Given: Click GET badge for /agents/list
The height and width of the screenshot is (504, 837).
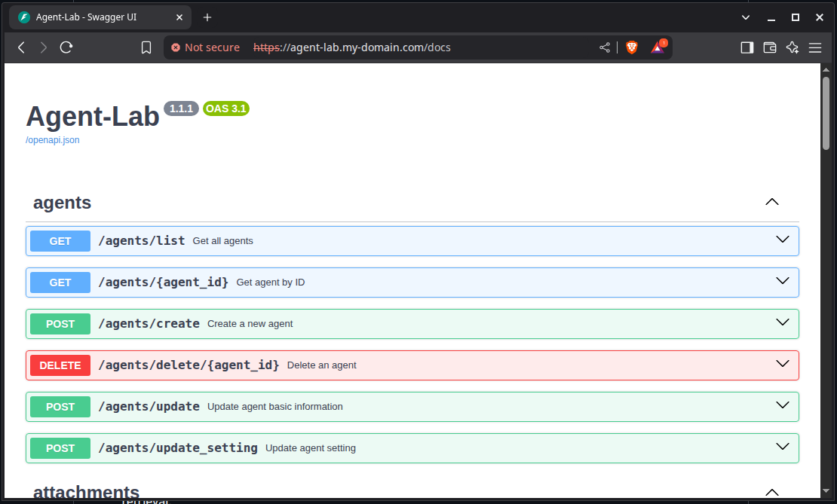Looking at the screenshot, I should click(x=60, y=241).
